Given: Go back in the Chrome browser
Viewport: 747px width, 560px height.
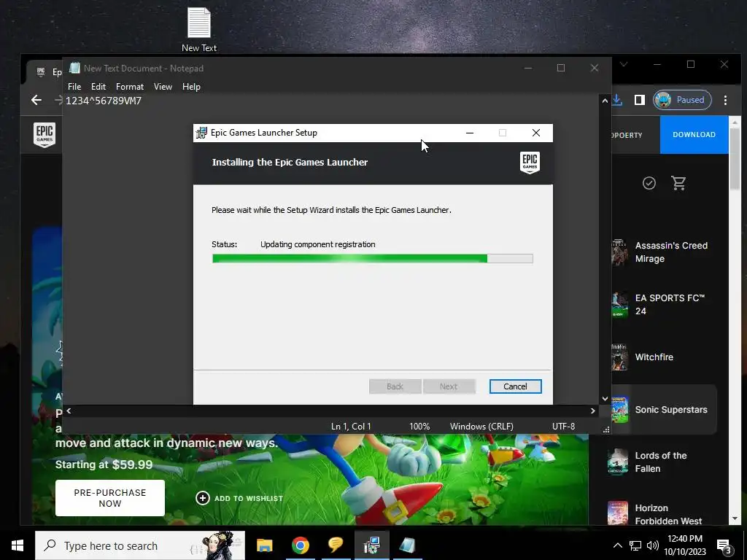Looking at the screenshot, I should tap(36, 100).
